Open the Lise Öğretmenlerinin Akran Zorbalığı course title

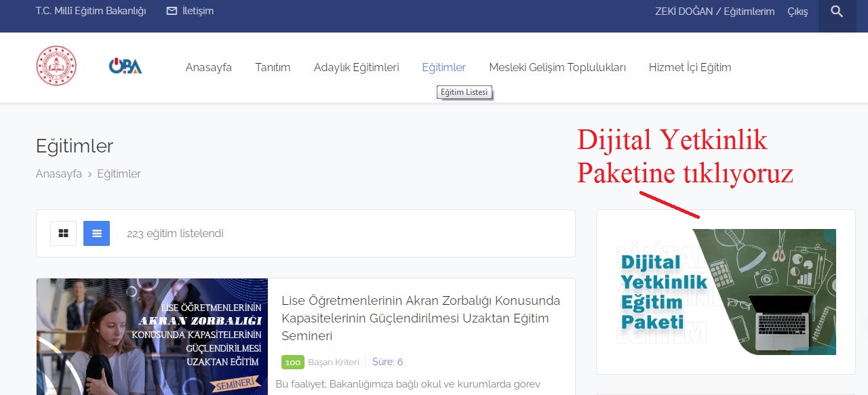(420, 318)
